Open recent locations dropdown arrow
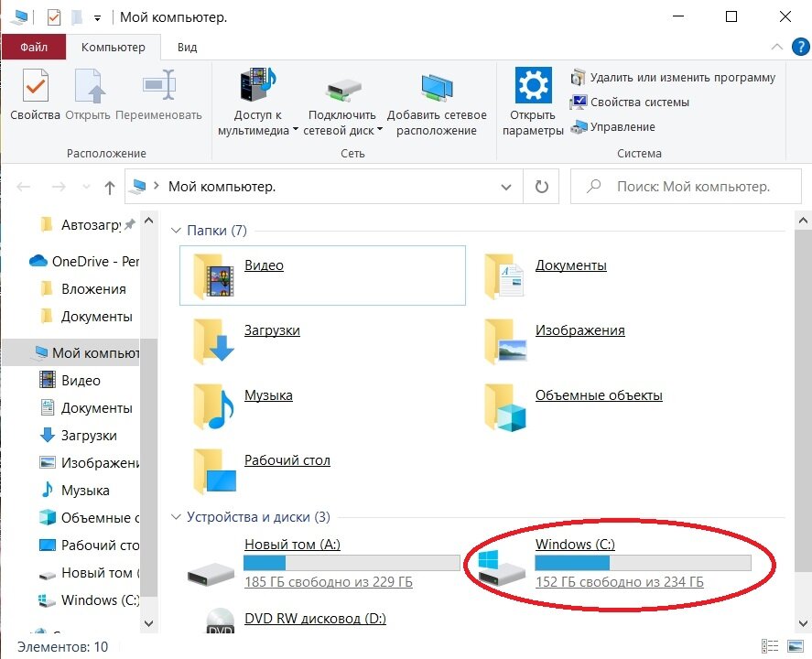 tap(86, 187)
